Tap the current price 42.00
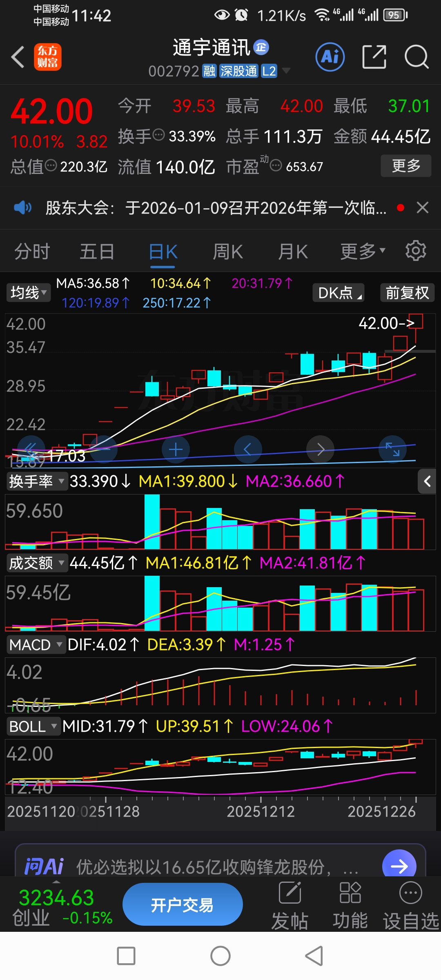Screen dimensions: 441x980 point(52,111)
